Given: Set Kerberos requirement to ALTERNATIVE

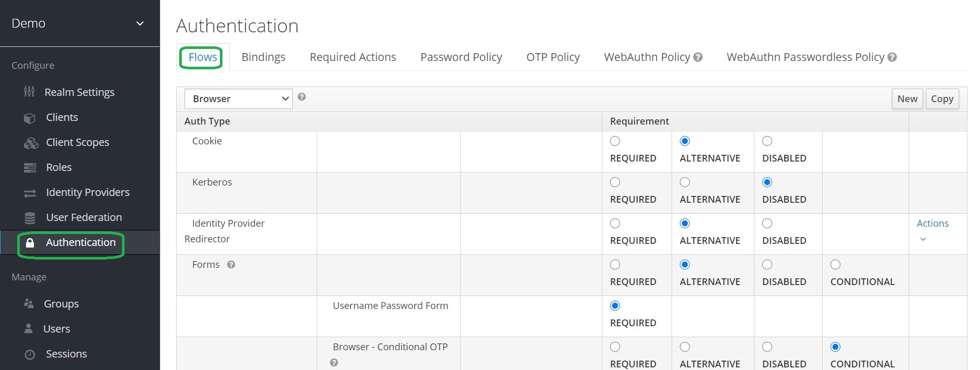Looking at the screenshot, I should click(x=685, y=182).
